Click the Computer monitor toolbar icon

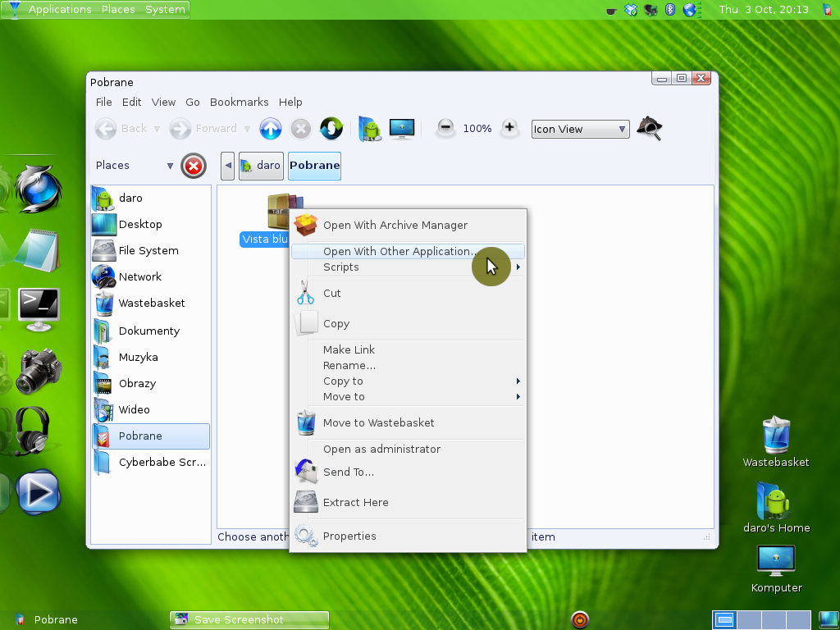coord(402,129)
